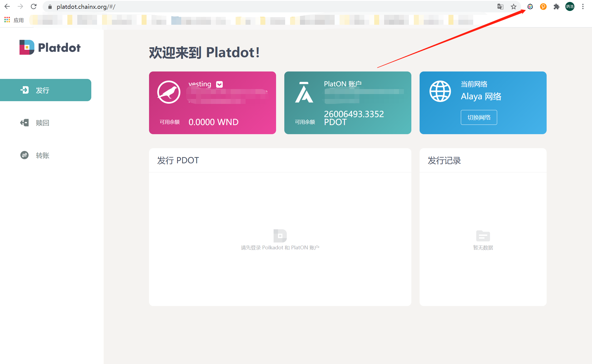592x364 pixels.
Task: Click the 切换网络 button
Action: 479,117
